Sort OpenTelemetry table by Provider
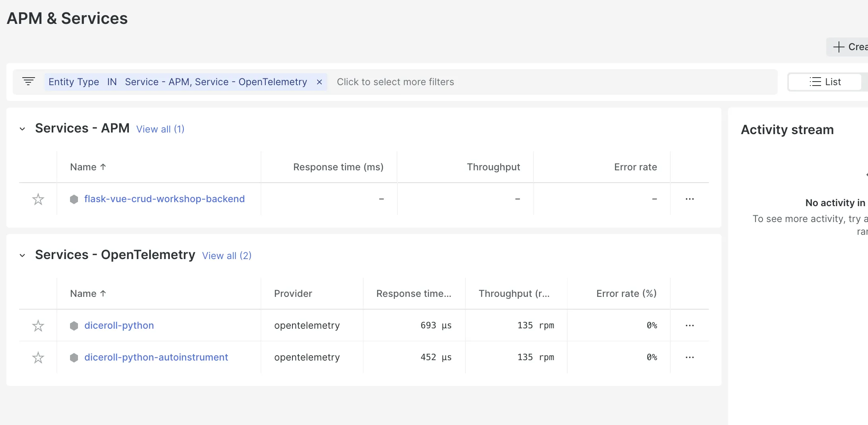 coord(293,294)
